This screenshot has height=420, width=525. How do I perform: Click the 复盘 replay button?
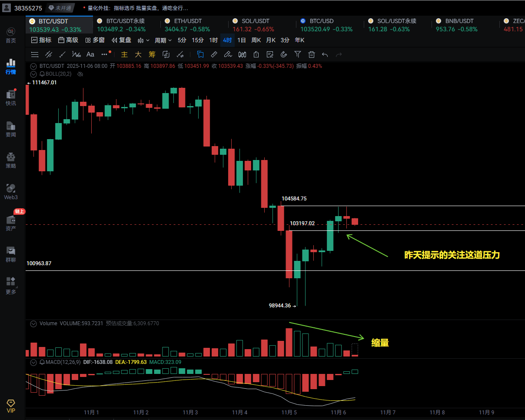coord(121,40)
